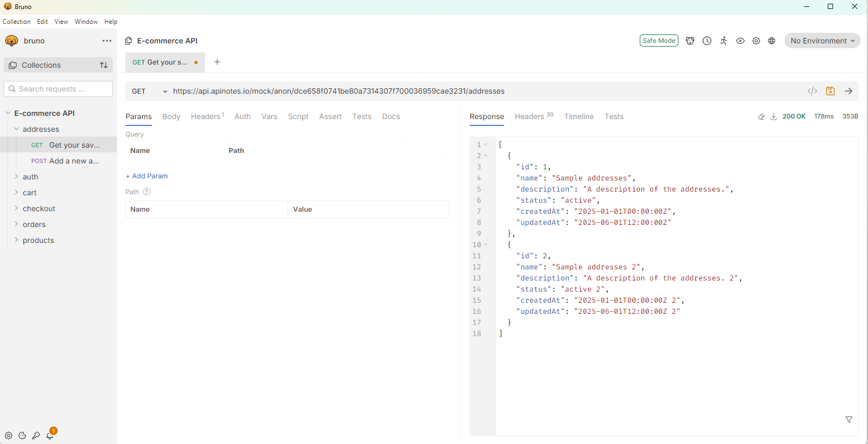Focus the Search requests field
868x444 pixels.
pos(58,89)
